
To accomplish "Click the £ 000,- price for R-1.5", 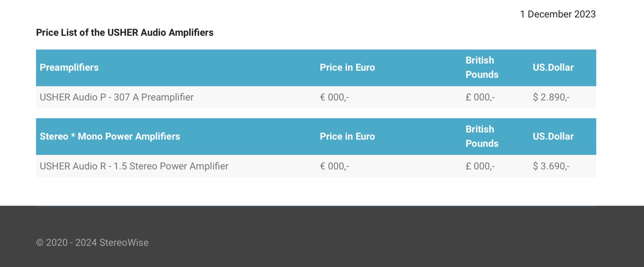I will click(480, 166).
